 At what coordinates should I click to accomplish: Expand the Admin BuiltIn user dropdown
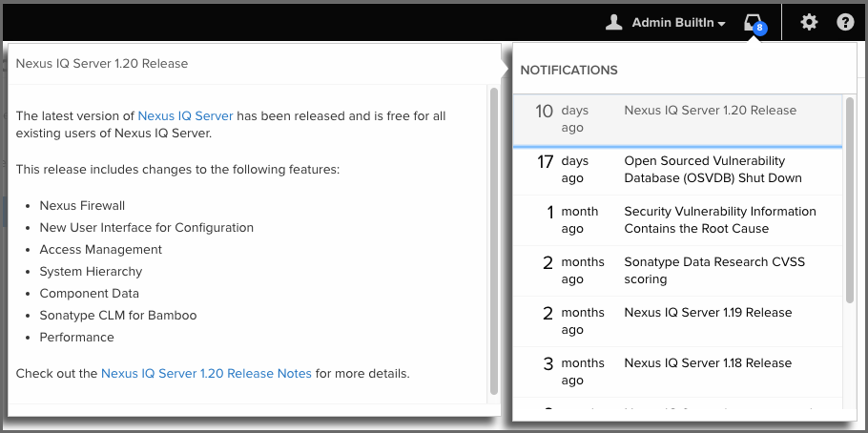point(679,23)
